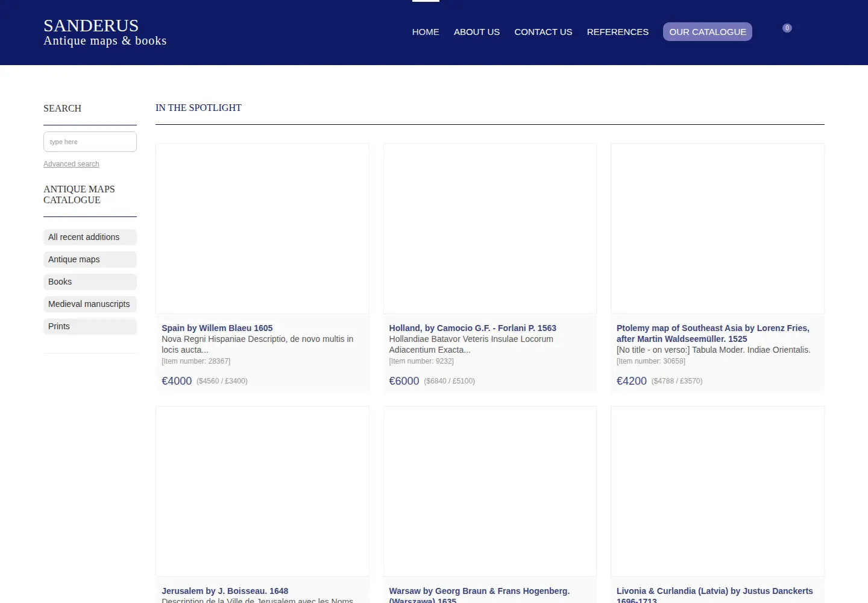Open Ptolemy map of Southeast Asia listing

pos(713,333)
